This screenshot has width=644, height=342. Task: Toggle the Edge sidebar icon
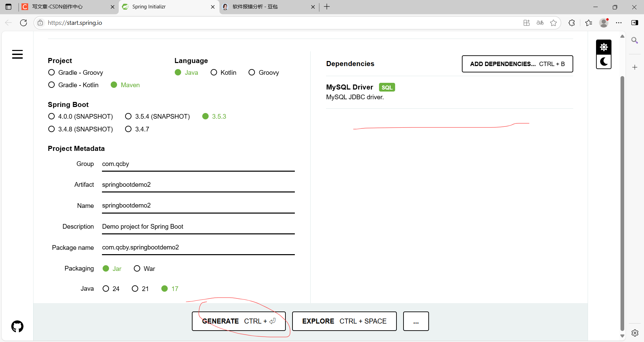tap(635, 23)
